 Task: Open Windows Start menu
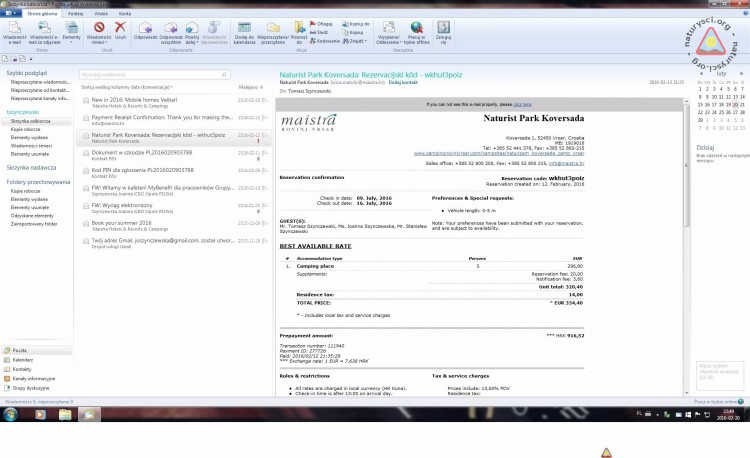10,414
